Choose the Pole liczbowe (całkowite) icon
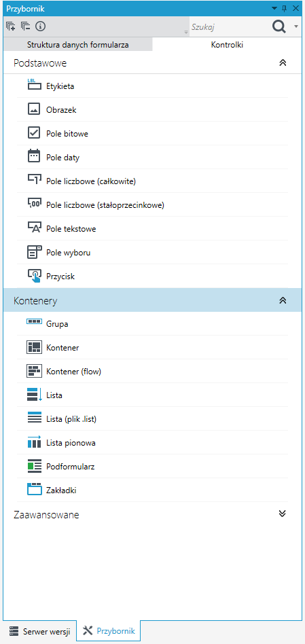 (x=35, y=179)
